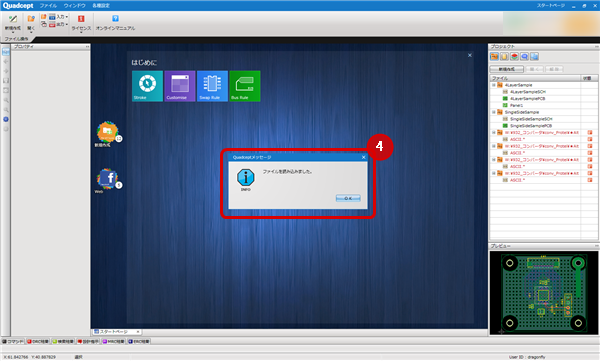Select the orange project view icon in プロジェクト panel
This screenshot has height=361, width=600.
494,57
